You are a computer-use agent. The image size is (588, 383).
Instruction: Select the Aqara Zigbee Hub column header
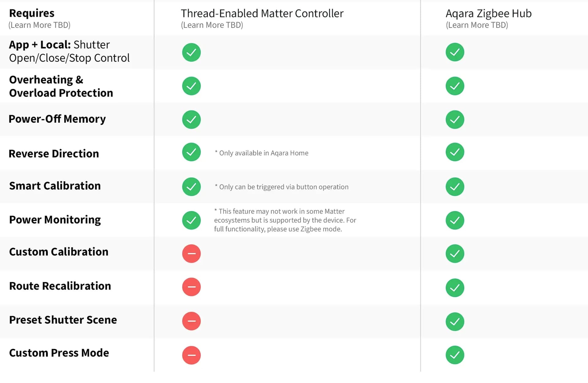(488, 13)
